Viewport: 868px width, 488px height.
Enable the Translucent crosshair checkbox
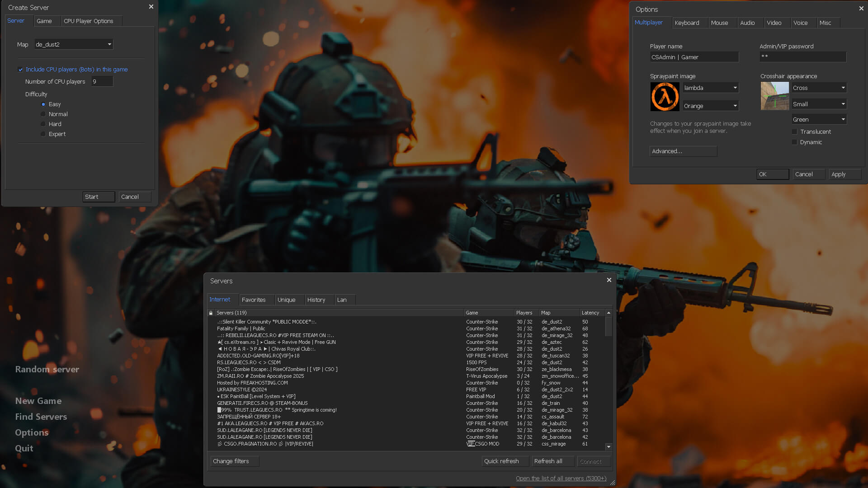click(x=794, y=132)
